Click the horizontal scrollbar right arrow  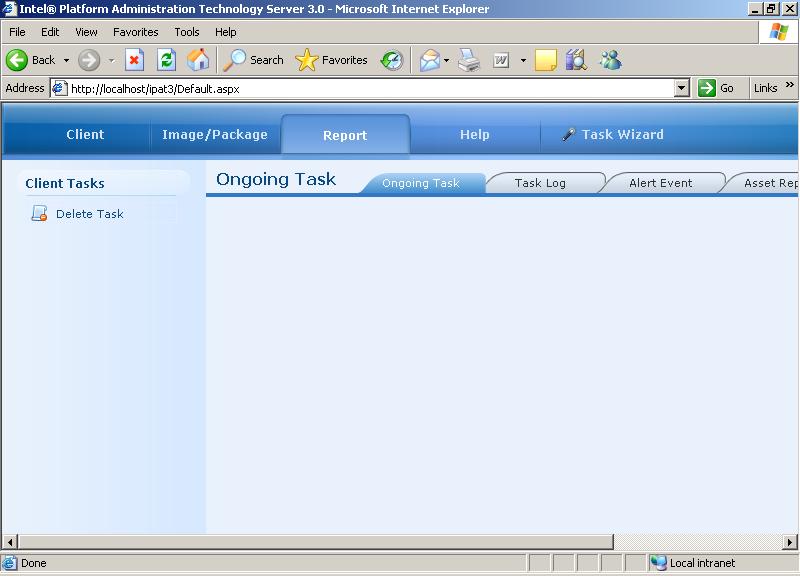pos(791,542)
